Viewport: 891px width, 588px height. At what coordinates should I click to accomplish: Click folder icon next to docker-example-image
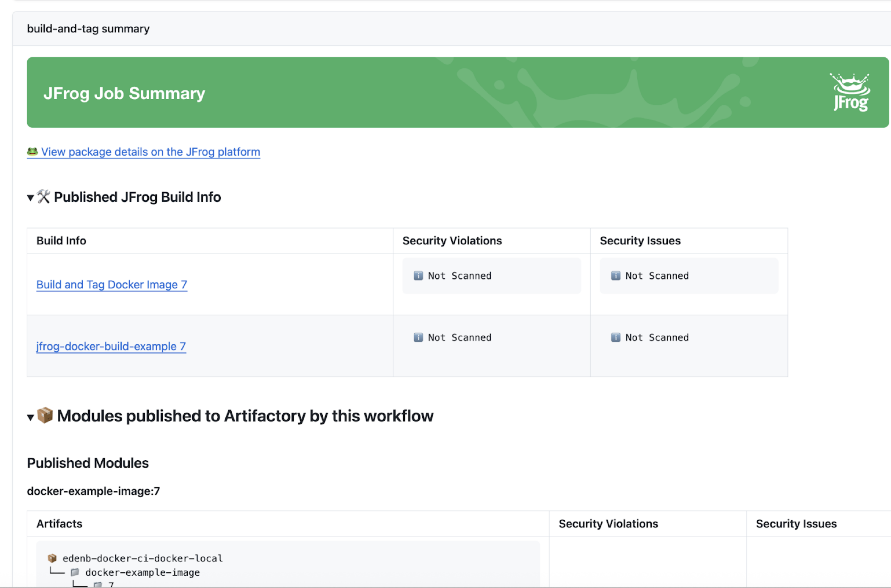tap(75, 572)
